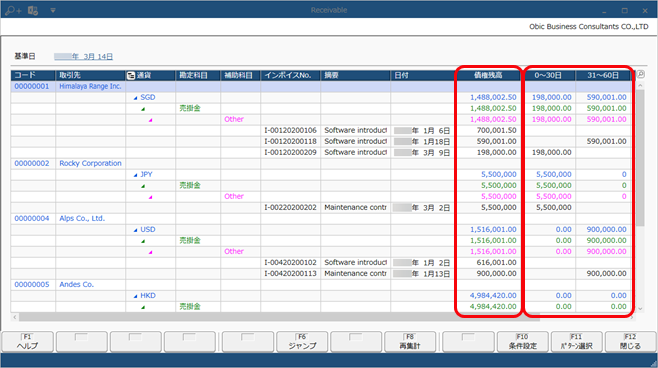Collapse 売掛金 node under JPY
The height and width of the screenshot is (368, 658).
(x=143, y=186)
